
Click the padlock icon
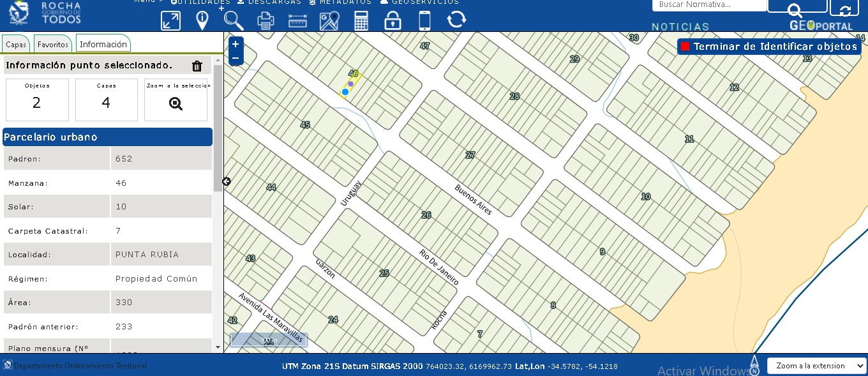393,20
